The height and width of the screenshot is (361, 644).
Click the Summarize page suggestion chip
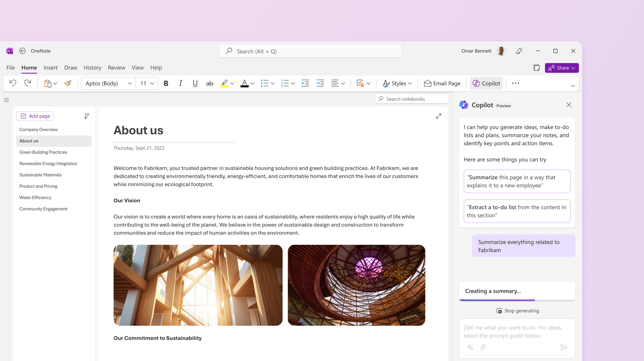tap(516, 181)
